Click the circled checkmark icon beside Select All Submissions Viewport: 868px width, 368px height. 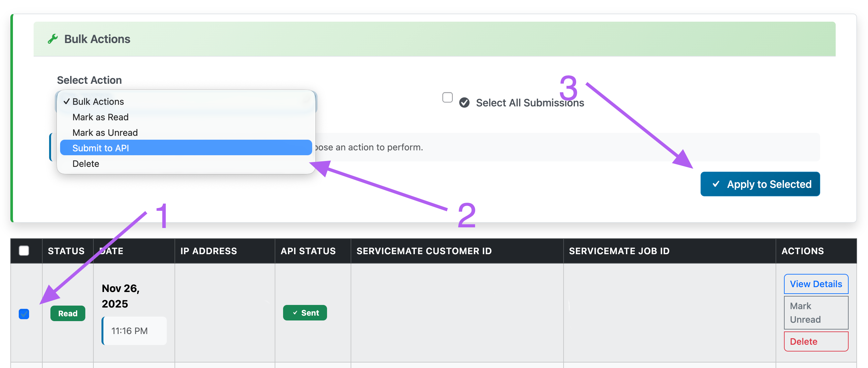coord(464,103)
